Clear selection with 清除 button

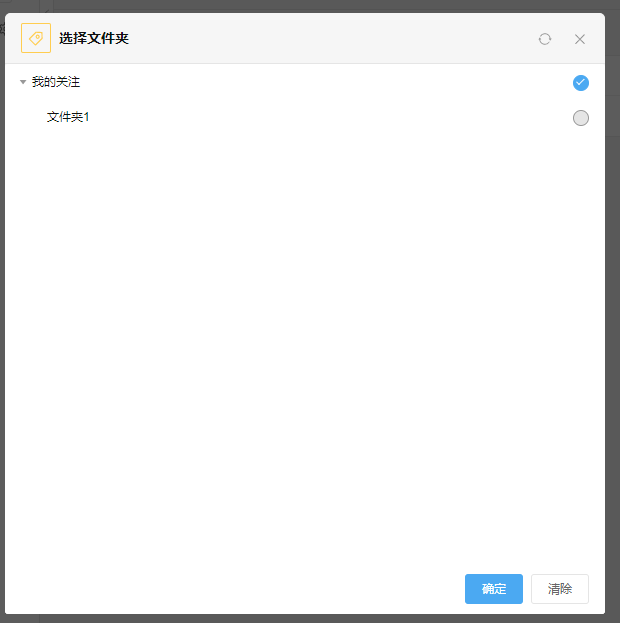(x=560, y=588)
